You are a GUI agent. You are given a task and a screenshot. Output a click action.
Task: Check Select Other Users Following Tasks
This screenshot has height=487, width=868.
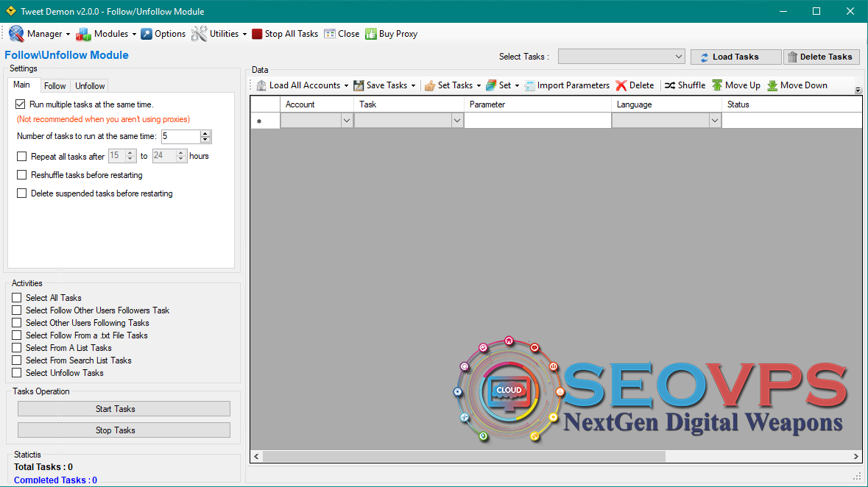17,323
